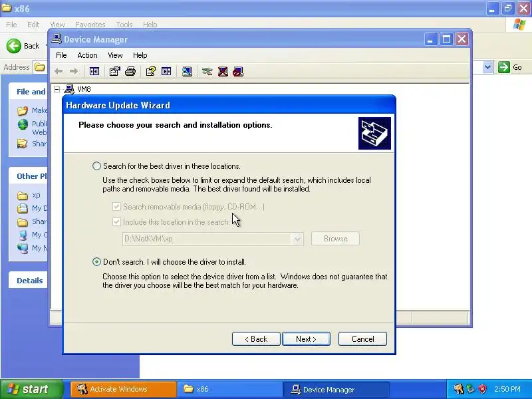Select 'Search for the best driver' radio button
This screenshot has width=532, height=399.
click(x=96, y=166)
